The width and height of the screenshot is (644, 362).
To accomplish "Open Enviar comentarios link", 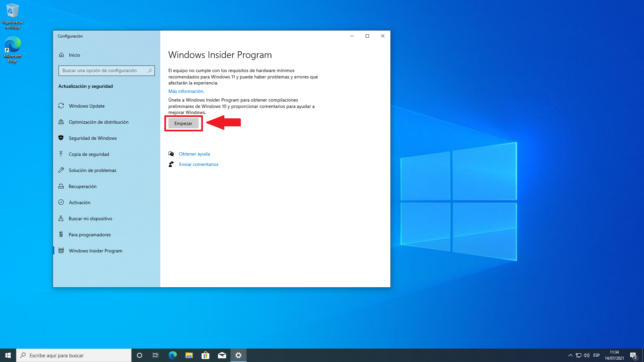I will [199, 164].
